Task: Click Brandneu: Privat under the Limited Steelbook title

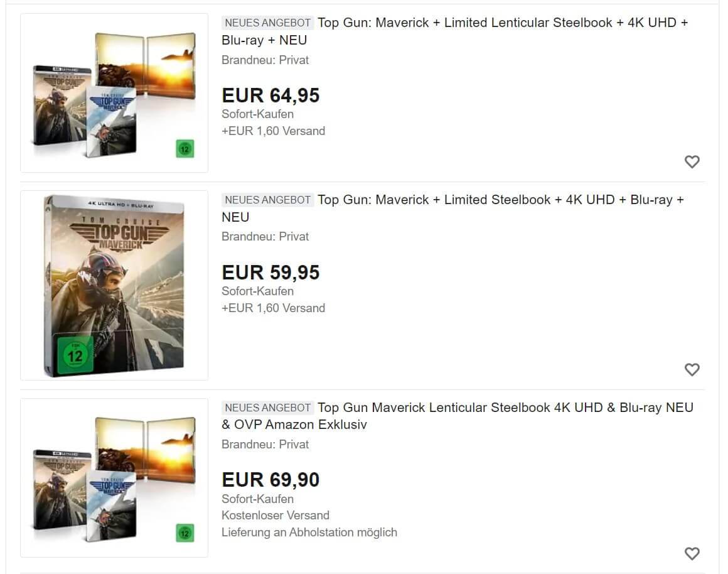Action: pos(265,237)
